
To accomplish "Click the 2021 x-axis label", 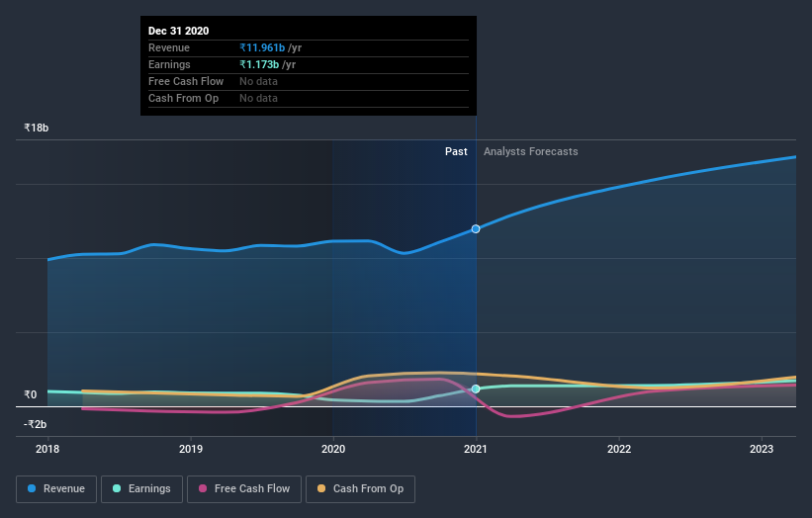I will pyautogui.click(x=476, y=449).
